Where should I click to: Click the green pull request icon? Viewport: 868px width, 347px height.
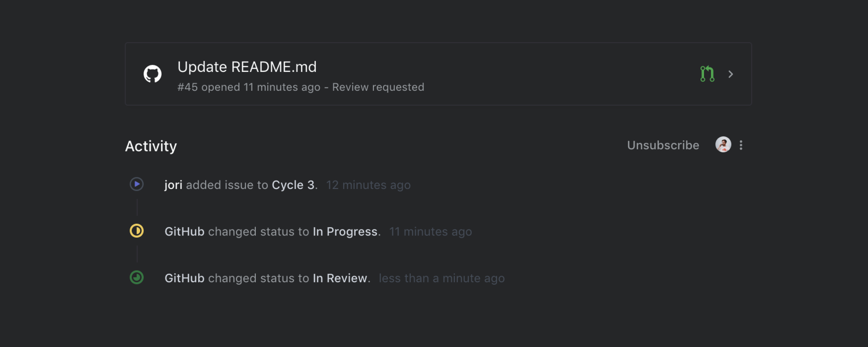(707, 74)
